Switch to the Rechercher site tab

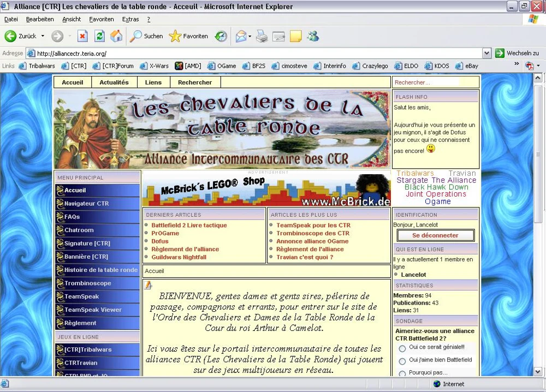coord(195,82)
